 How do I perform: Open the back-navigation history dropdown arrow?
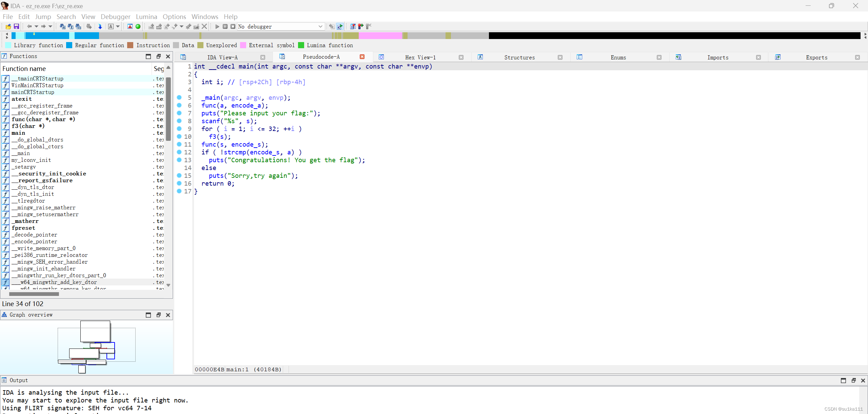coord(36,26)
